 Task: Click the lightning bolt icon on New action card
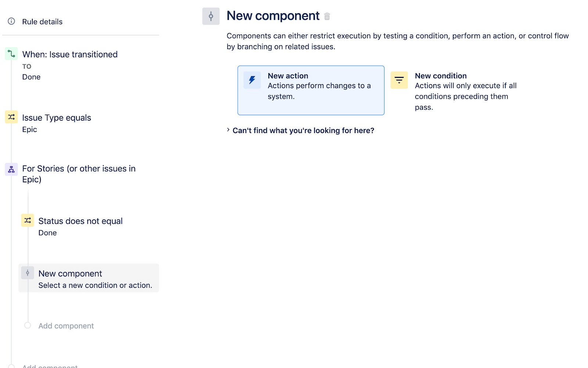252,80
